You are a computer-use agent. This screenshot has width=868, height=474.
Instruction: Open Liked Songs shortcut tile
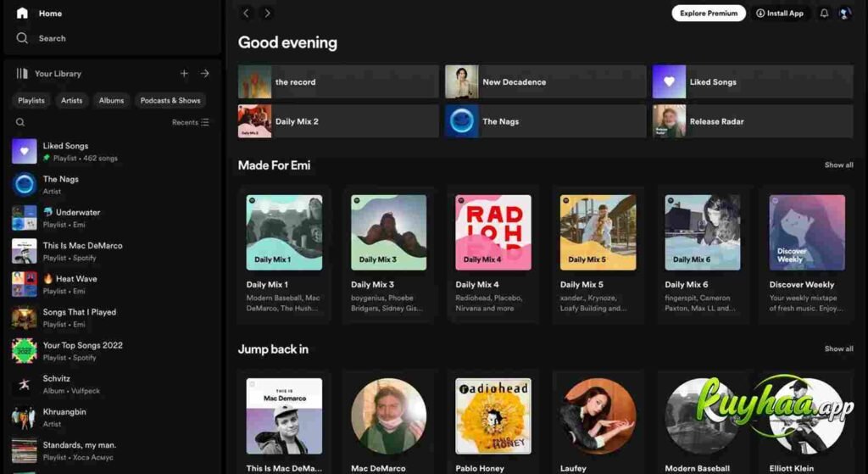tap(753, 82)
